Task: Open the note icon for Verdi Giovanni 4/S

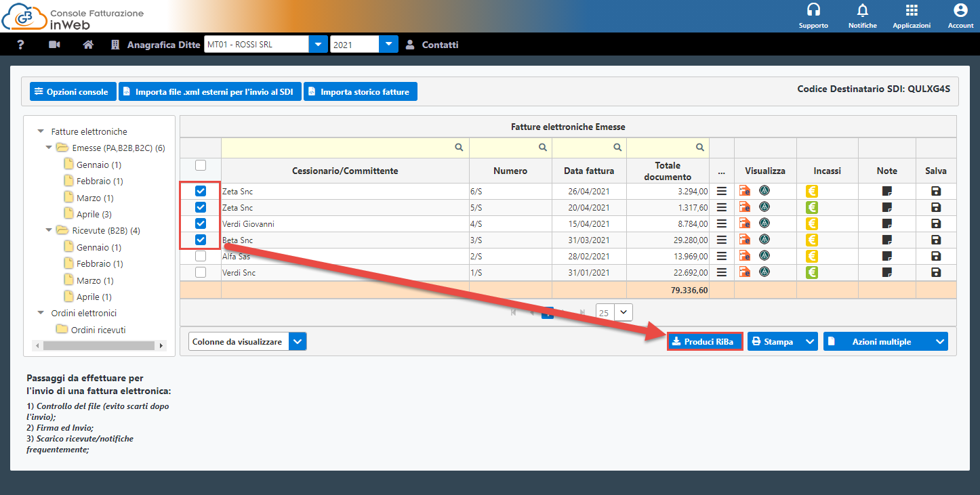Action: pyautogui.click(x=887, y=223)
